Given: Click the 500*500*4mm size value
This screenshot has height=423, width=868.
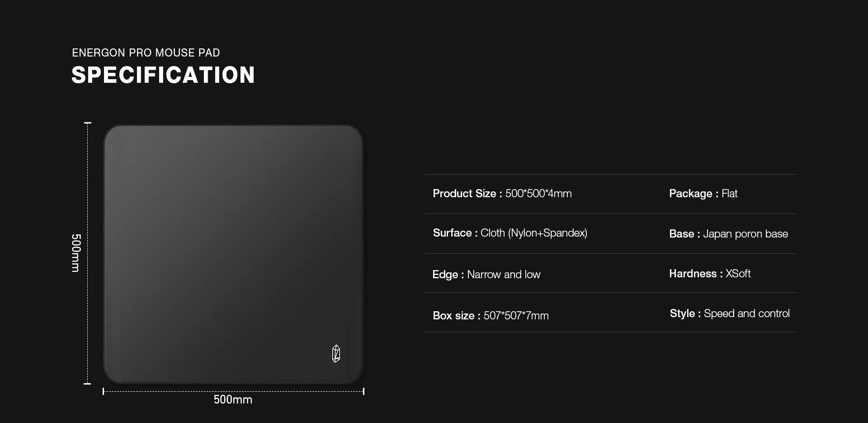Looking at the screenshot, I should coord(538,194).
